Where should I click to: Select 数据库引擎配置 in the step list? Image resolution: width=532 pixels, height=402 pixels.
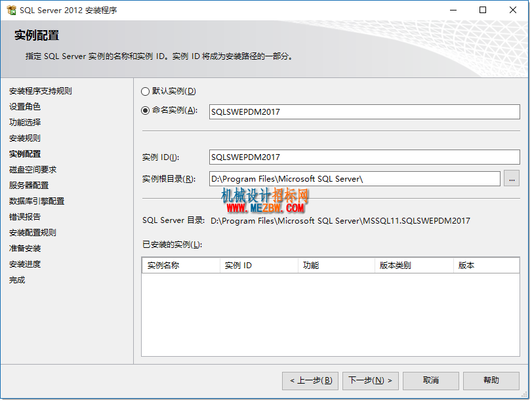click(x=37, y=201)
